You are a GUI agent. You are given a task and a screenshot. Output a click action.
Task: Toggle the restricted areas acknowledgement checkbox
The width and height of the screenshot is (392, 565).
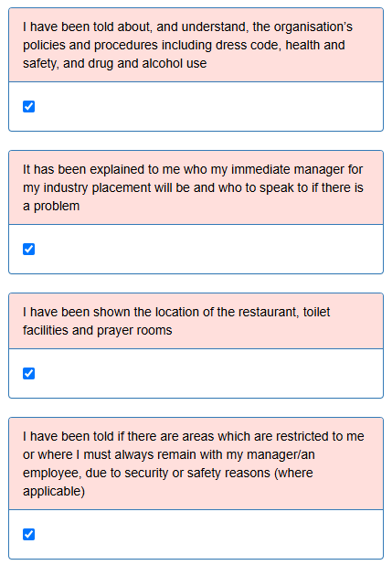(x=29, y=534)
